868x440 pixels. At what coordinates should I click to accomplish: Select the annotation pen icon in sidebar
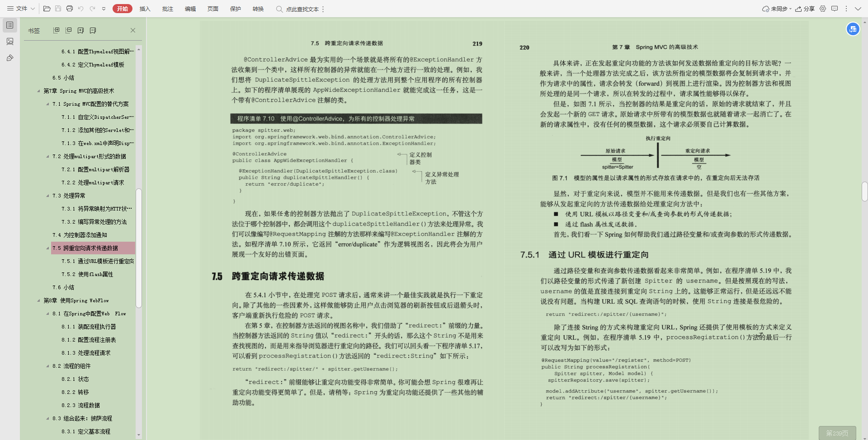(10, 58)
